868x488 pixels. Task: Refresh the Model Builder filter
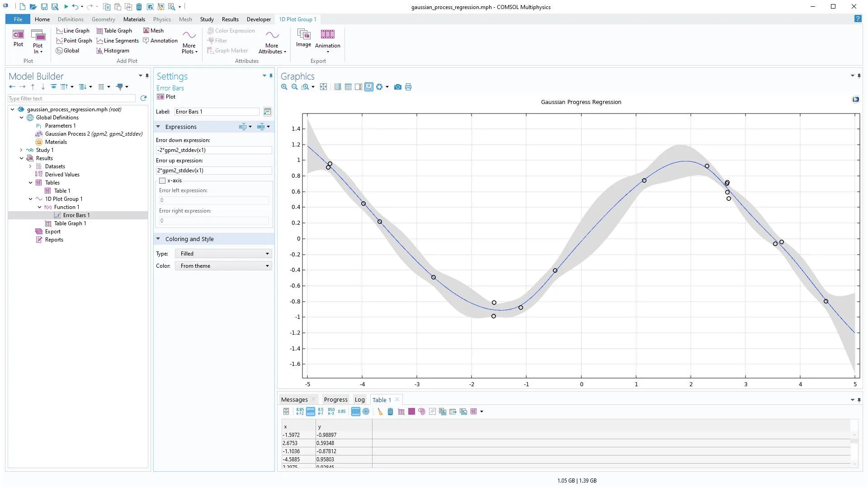point(143,98)
